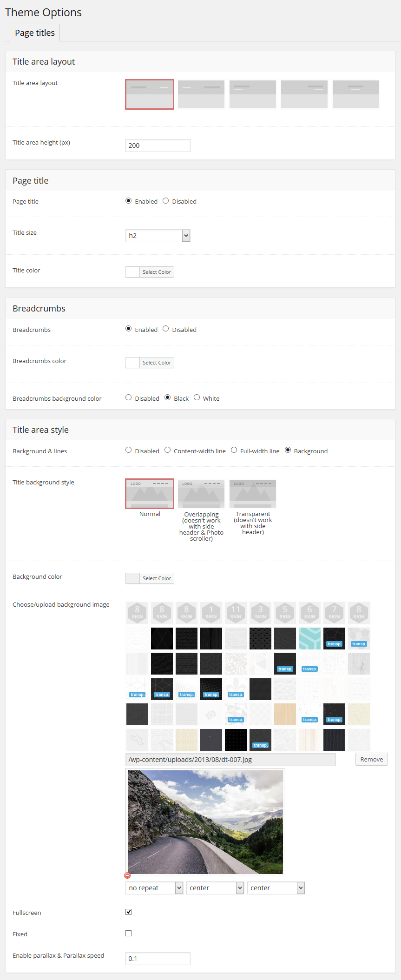Uncheck the Fullscreen checkbox
Image resolution: width=401 pixels, height=980 pixels.
click(129, 912)
